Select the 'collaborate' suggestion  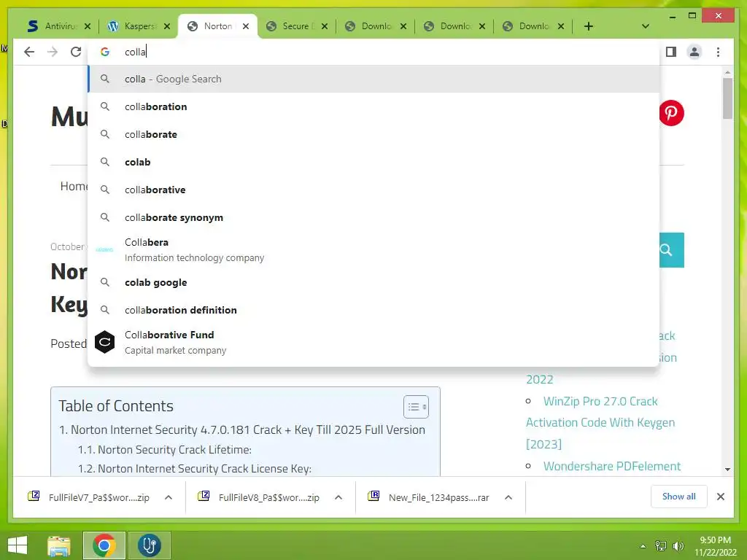[x=374, y=134]
